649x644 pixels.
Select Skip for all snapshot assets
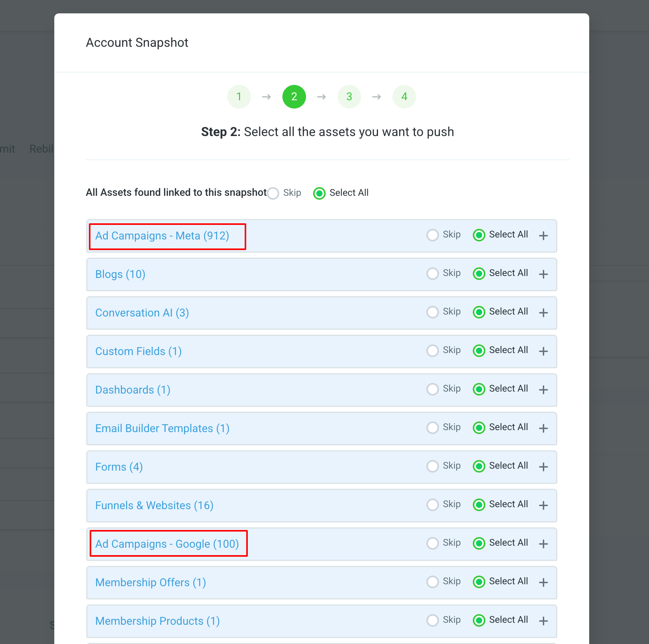(x=273, y=193)
